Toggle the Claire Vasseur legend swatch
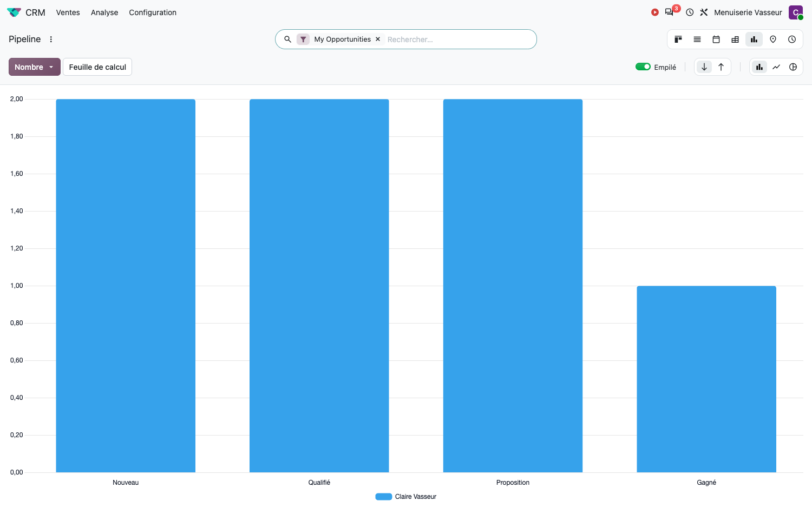 coord(384,497)
